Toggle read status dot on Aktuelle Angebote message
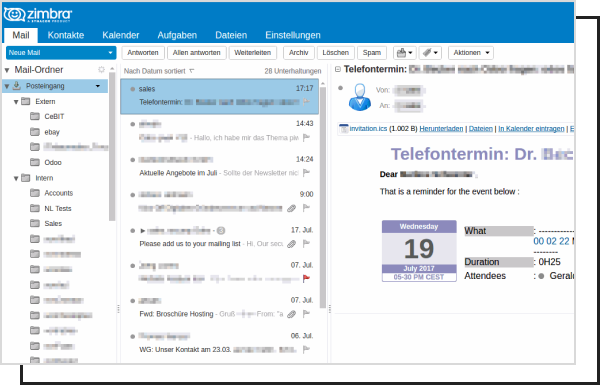The width and height of the screenshot is (600, 385). pos(132,160)
